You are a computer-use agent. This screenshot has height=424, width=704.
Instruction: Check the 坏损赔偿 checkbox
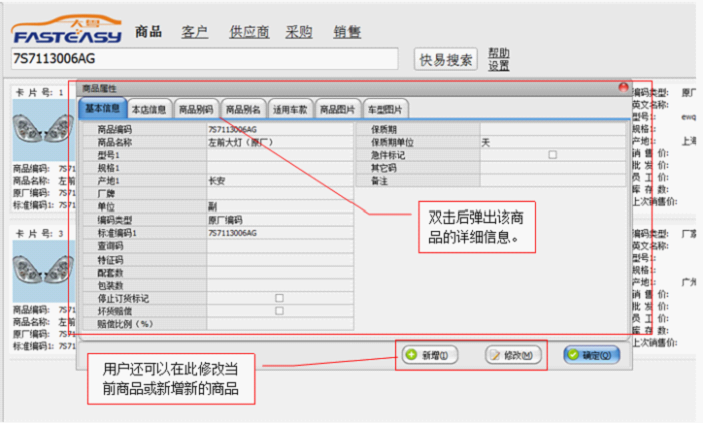point(279,311)
